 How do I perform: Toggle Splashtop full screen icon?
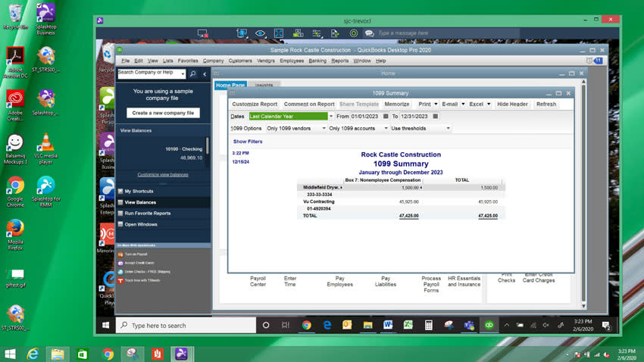point(279,33)
